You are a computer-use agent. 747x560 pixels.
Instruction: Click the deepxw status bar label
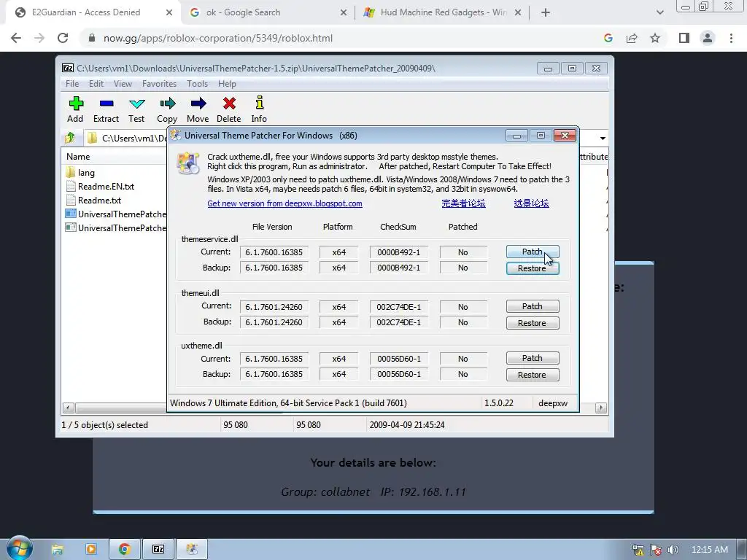[x=553, y=403]
